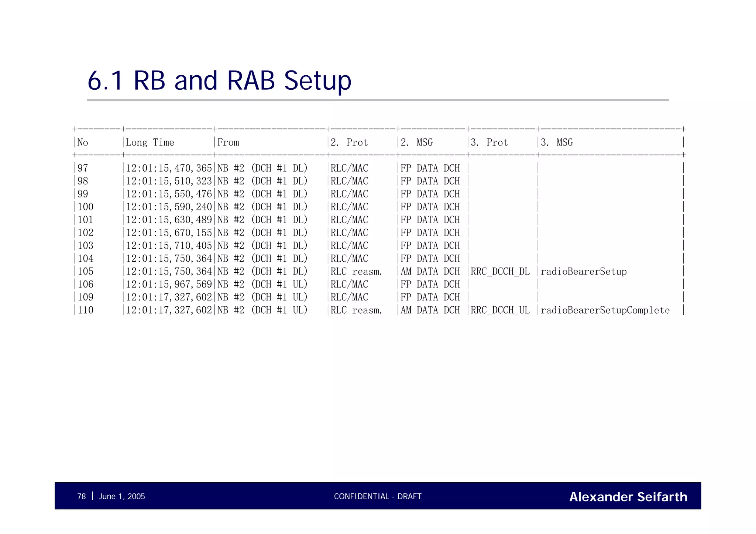Click timestamp 12:01:15,590,240

169,207
